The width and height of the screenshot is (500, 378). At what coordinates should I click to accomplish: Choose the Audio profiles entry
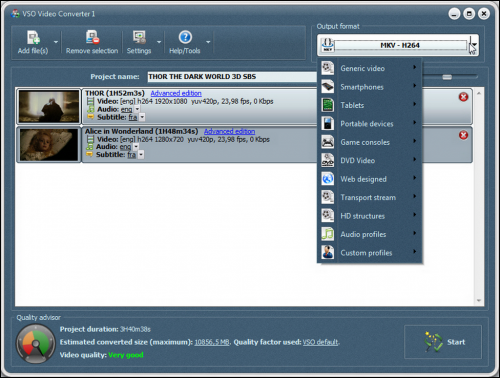[370, 234]
